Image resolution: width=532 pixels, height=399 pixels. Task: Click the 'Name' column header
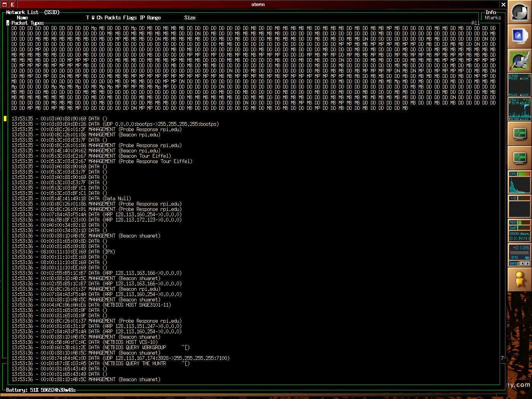(22, 17)
